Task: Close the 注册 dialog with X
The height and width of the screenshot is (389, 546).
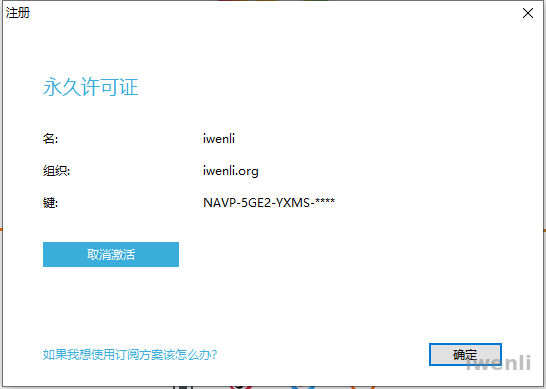Action: (528, 13)
